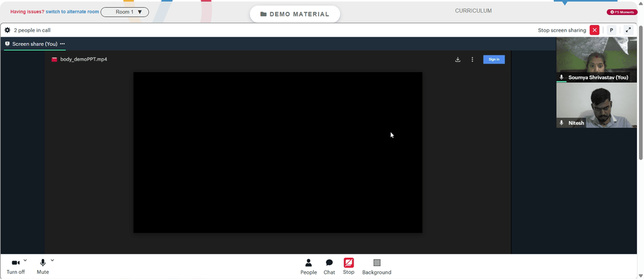Image resolution: width=644 pixels, height=279 pixels.
Task: Open the Chat panel
Action: [x=329, y=267]
